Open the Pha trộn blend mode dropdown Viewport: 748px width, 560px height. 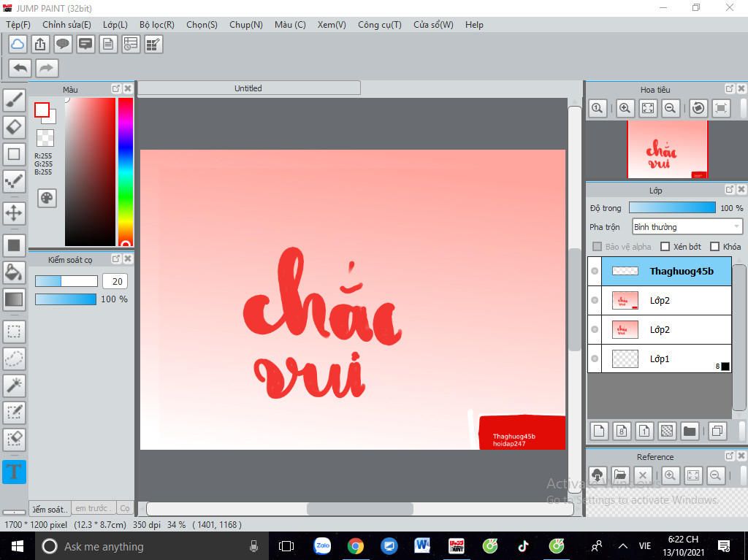point(685,226)
